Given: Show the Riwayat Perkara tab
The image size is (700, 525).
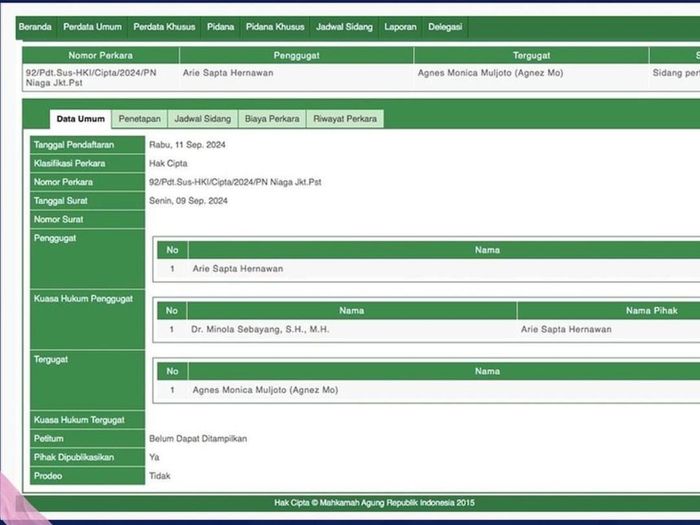Looking at the screenshot, I should click(345, 119).
